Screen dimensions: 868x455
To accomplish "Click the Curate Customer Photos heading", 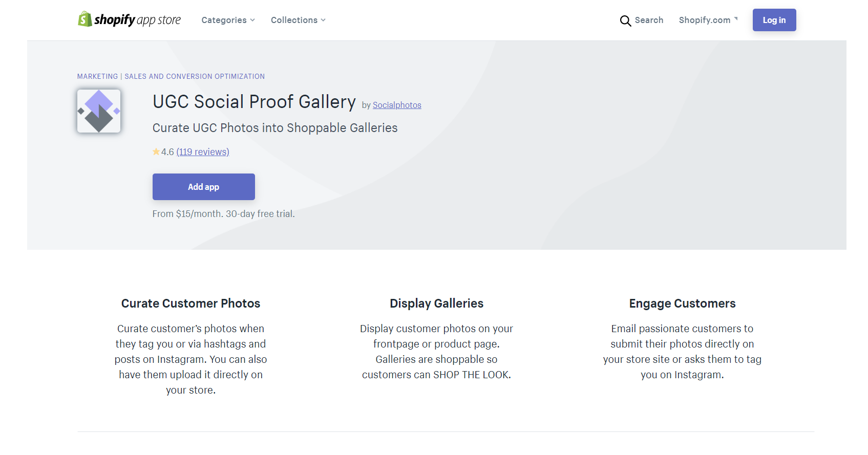I will coord(190,304).
